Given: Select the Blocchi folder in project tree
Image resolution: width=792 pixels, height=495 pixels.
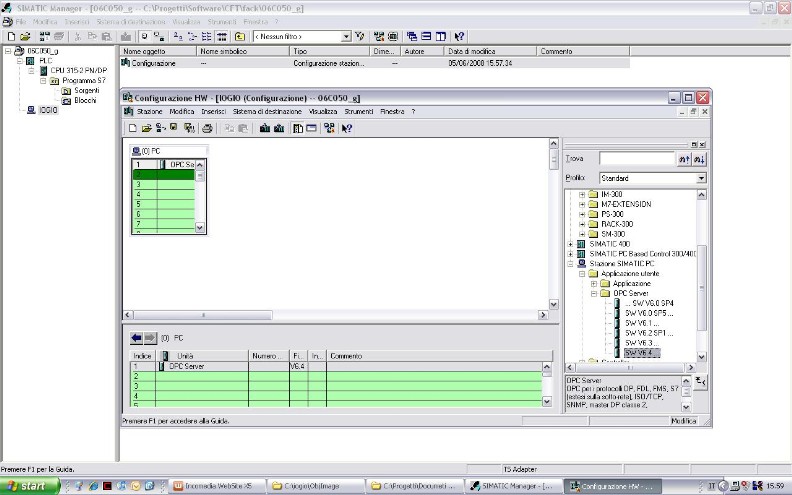Looking at the screenshot, I should (85, 101).
